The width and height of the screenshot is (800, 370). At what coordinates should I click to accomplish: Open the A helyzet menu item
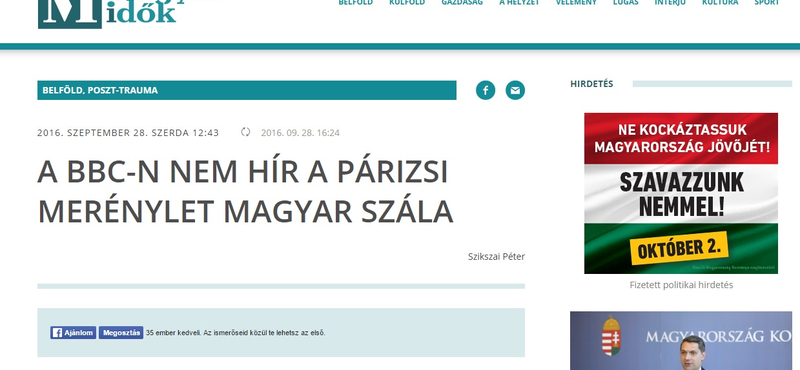tap(519, 3)
